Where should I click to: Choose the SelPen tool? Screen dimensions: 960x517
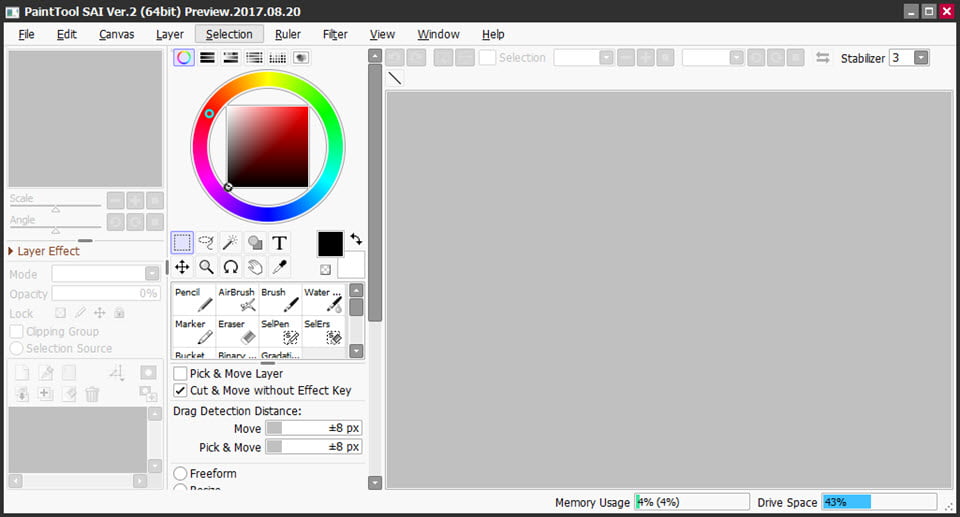coord(280,331)
